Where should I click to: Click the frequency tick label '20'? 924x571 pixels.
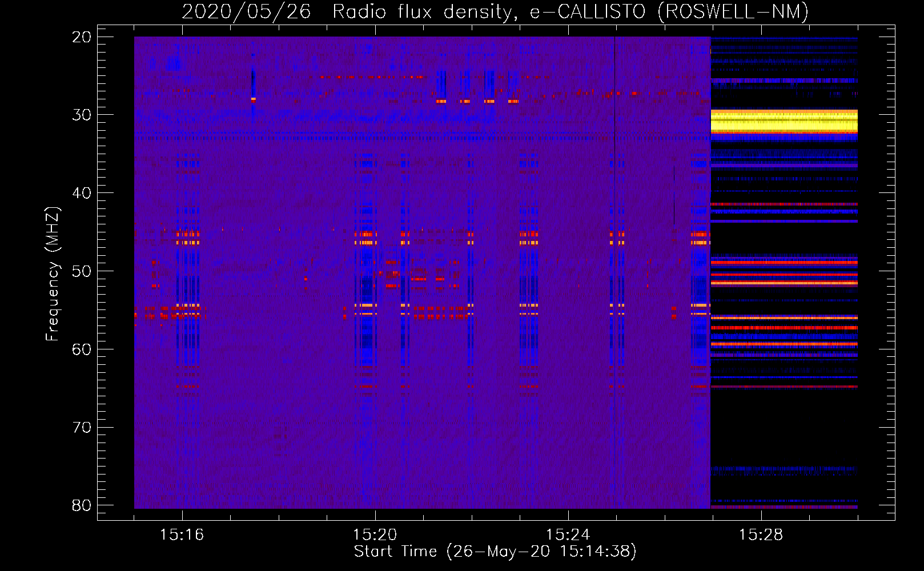pyautogui.click(x=82, y=37)
